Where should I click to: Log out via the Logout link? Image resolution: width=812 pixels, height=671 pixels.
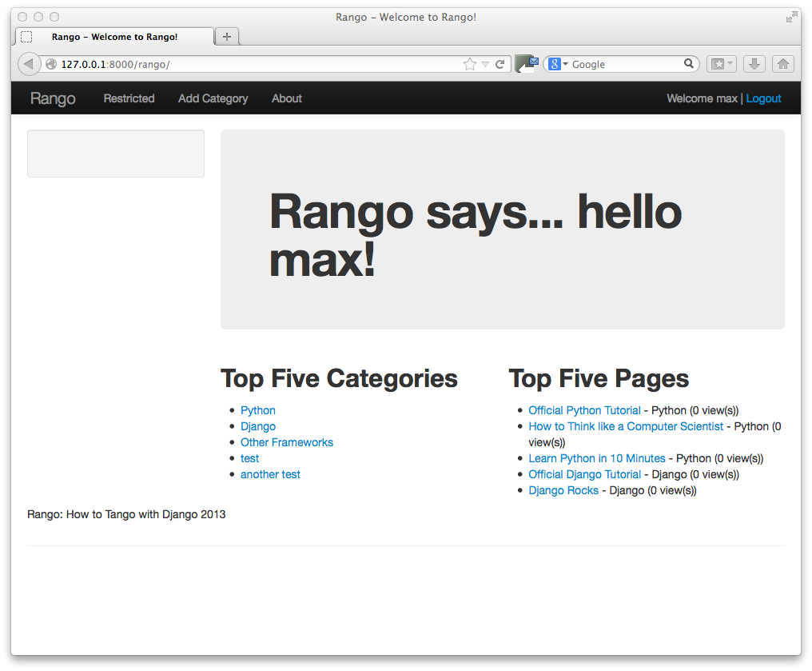click(763, 98)
